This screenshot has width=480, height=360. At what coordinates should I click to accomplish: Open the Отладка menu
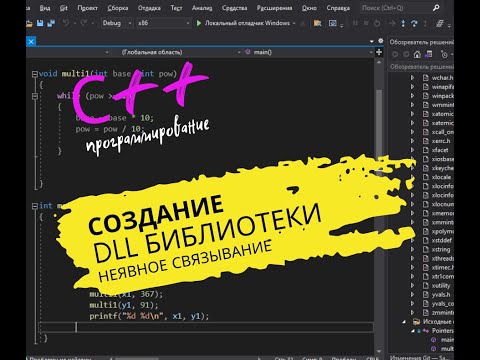(149, 8)
